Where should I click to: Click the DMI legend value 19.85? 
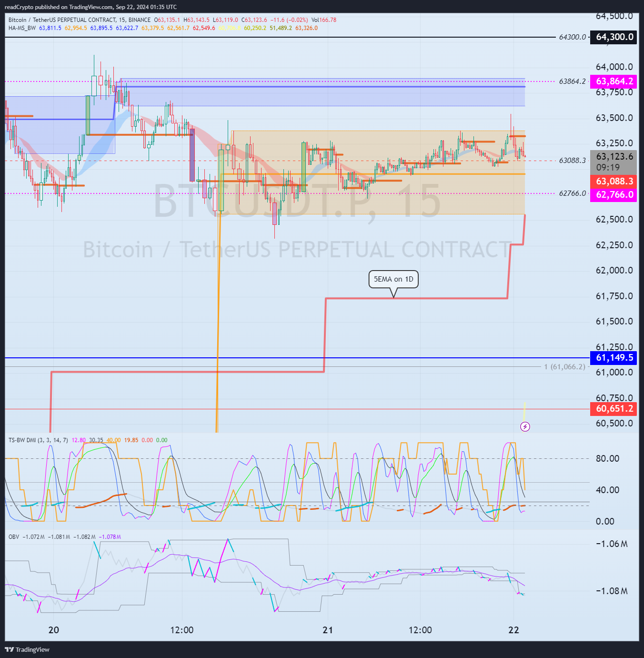pos(131,440)
